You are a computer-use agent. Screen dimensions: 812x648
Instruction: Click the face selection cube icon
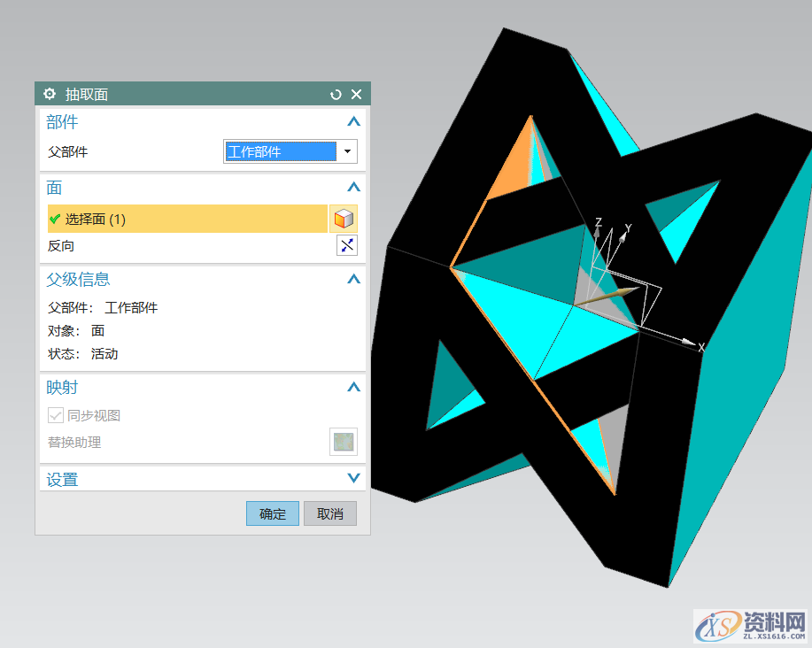(x=344, y=219)
